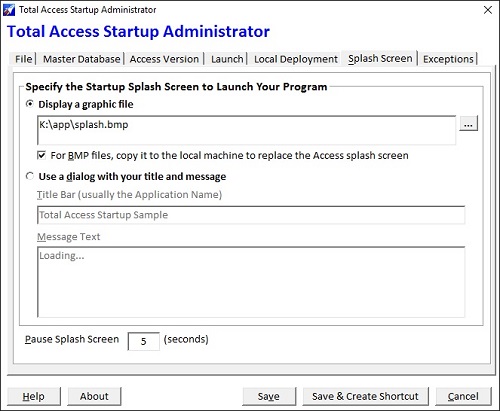This screenshot has height=411, width=500.
Task: Click the Message Text label
Action: 68,237
